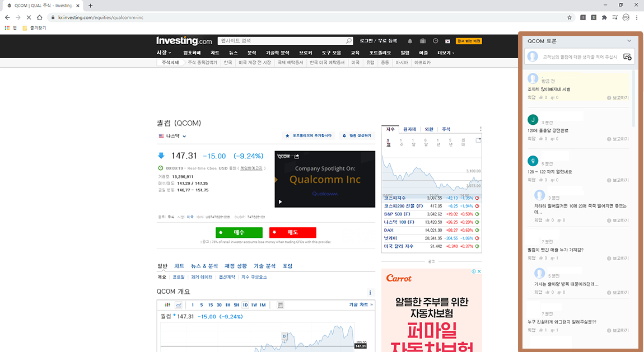The width and height of the screenshot is (644, 352).
Task: Stop page loading in the browser toolbar
Action: pyautogui.click(x=29, y=18)
